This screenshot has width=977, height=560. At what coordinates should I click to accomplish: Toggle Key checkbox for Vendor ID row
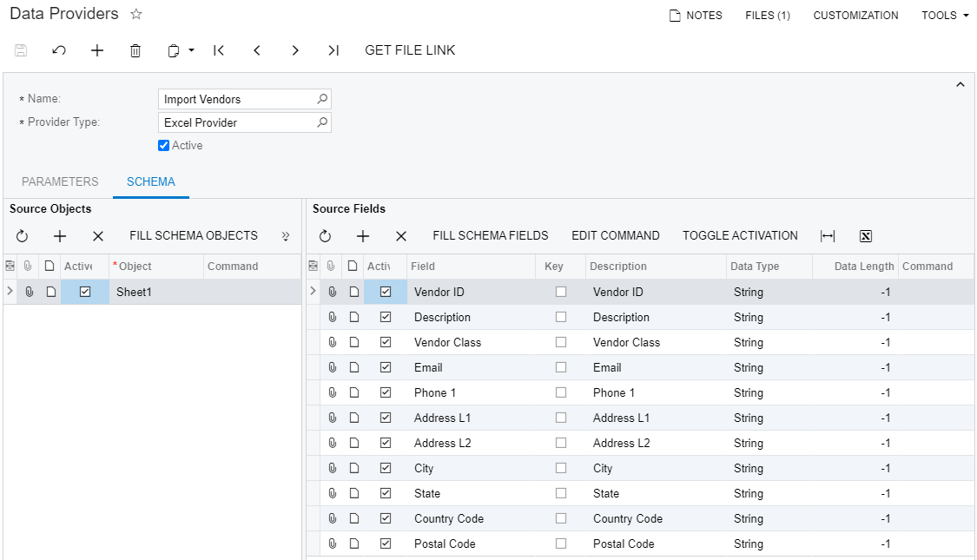point(561,292)
